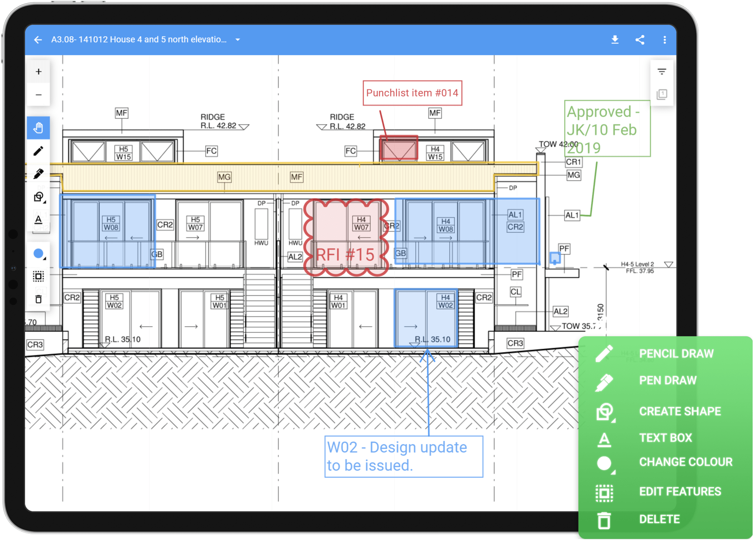This screenshot has width=756, height=543.
Task: Open the share icon in the top bar
Action: point(640,39)
